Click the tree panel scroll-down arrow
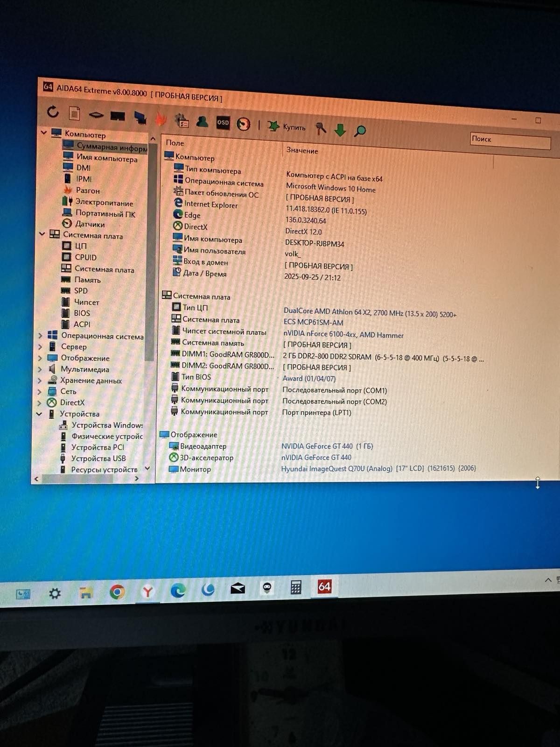The width and height of the screenshot is (560, 747). coord(147,468)
